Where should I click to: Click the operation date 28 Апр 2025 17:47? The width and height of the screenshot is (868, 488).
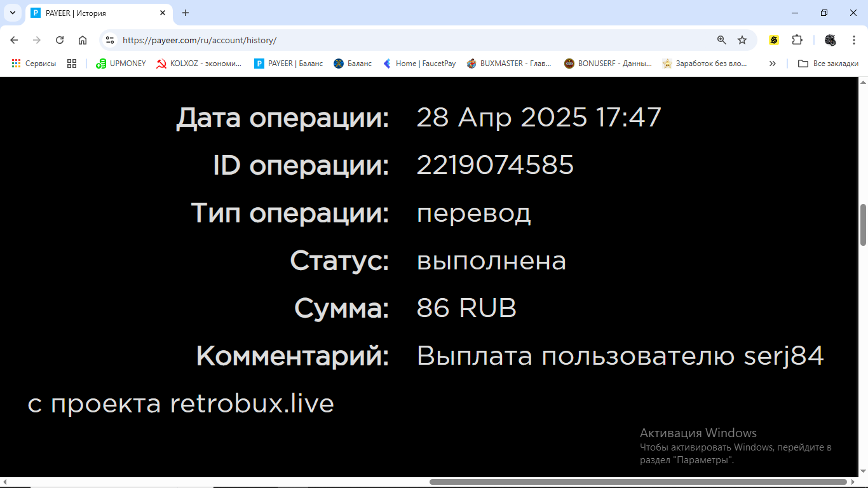pyautogui.click(x=539, y=118)
